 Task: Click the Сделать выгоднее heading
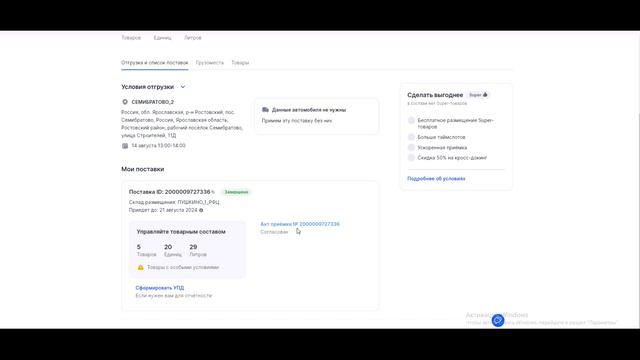435,95
